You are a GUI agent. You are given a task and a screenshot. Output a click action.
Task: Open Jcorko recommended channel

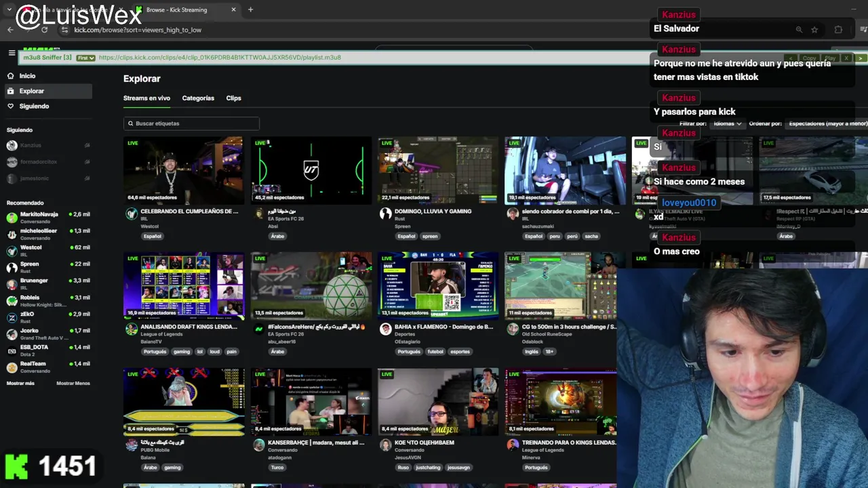coord(47,333)
